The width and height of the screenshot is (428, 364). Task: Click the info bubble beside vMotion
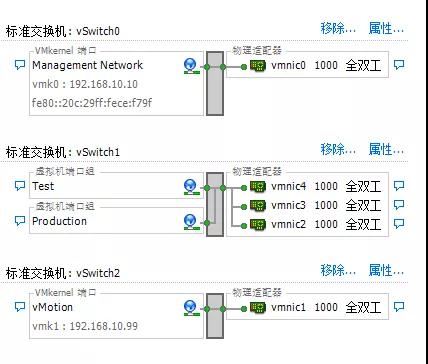20,307
